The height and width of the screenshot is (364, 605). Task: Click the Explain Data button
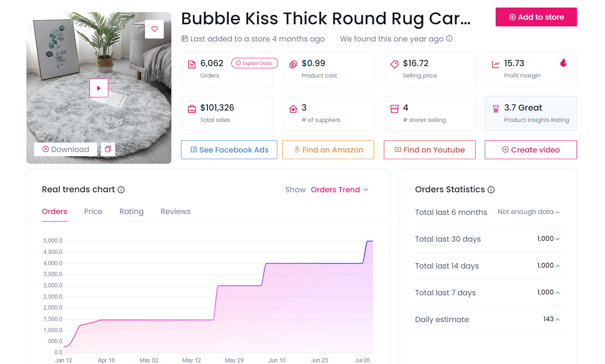point(254,63)
